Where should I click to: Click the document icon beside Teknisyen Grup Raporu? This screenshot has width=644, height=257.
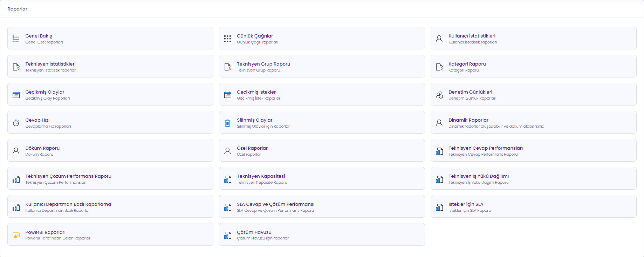pyautogui.click(x=228, y=67)
